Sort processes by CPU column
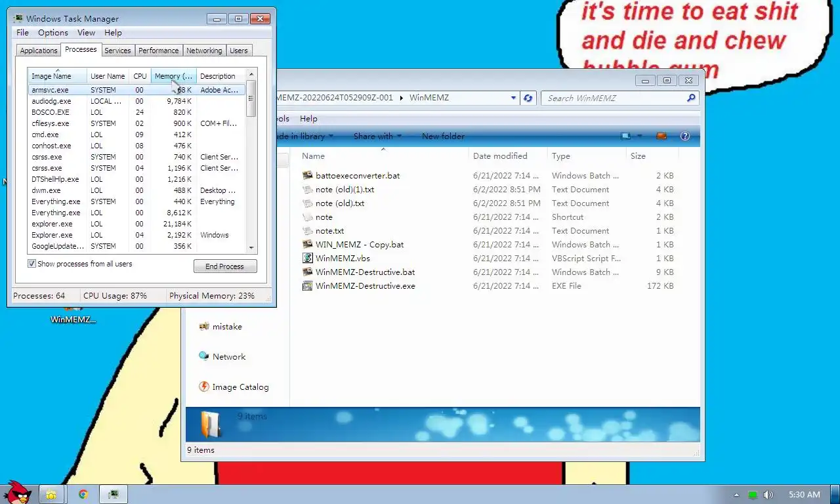Image resolution: width=840 pixels, height=504 pixels. point(140,76)
